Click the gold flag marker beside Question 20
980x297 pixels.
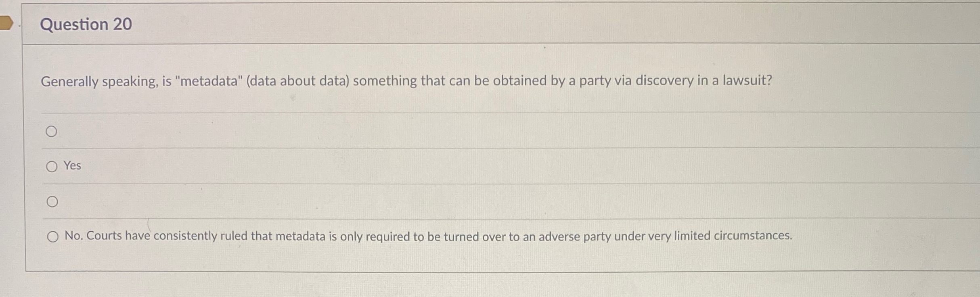7,23
